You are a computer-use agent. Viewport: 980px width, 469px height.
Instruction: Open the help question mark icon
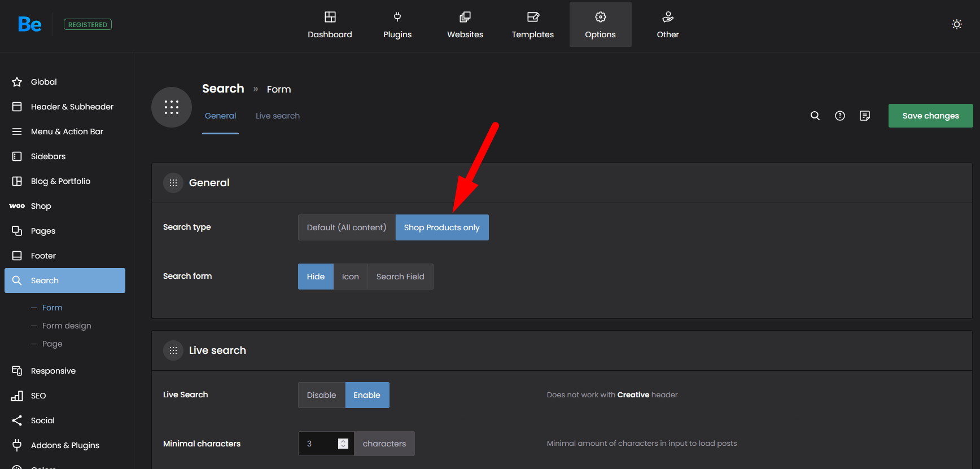point(839,116)
